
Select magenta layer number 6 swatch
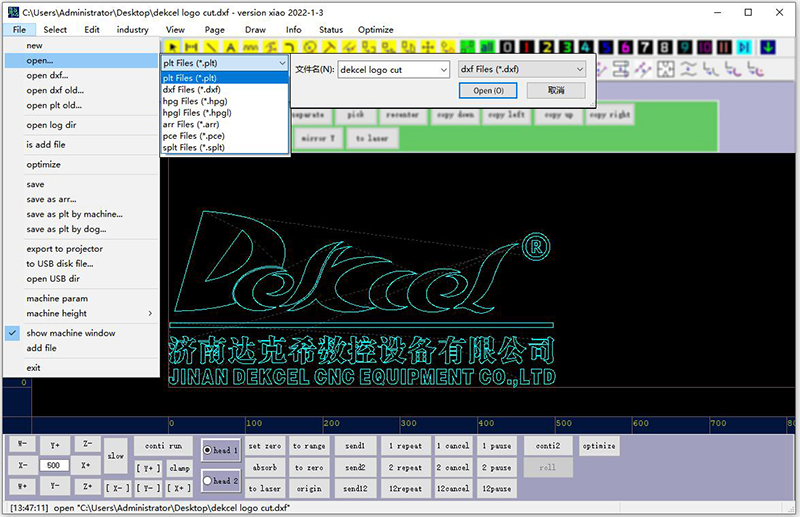click(626, 47)
